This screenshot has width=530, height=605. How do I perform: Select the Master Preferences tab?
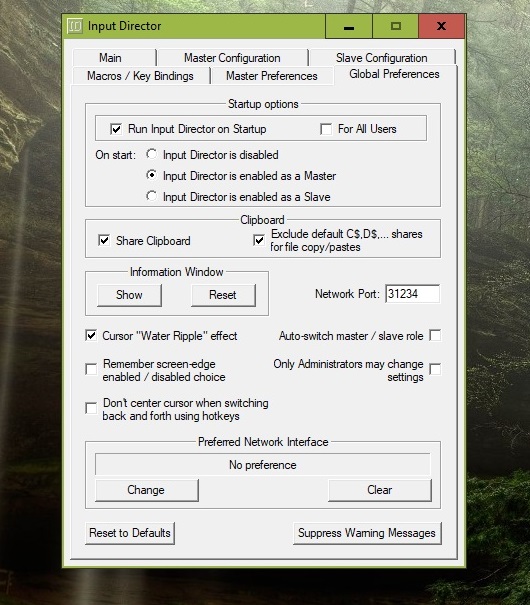click(272, 76)
